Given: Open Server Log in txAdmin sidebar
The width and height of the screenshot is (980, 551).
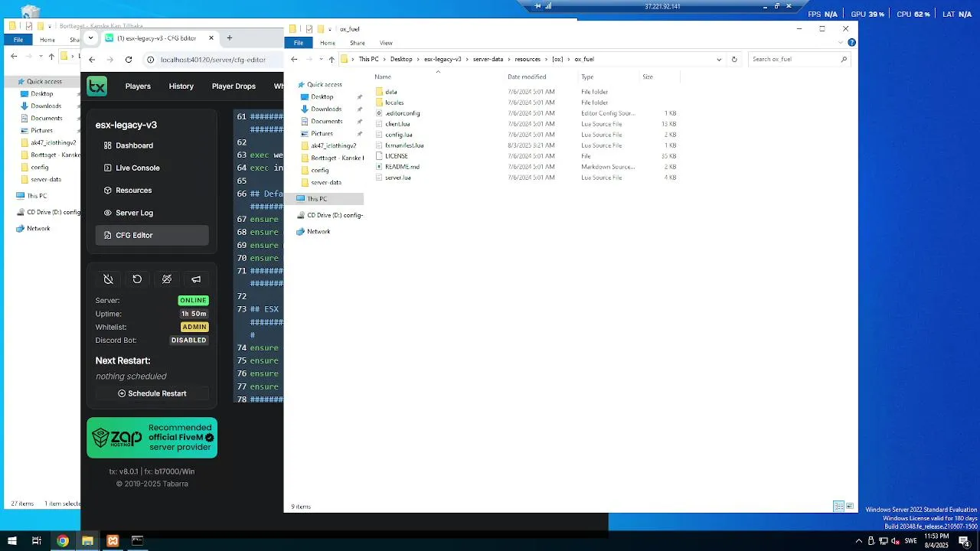Looking at the screenshot, I should click(152, 213).
